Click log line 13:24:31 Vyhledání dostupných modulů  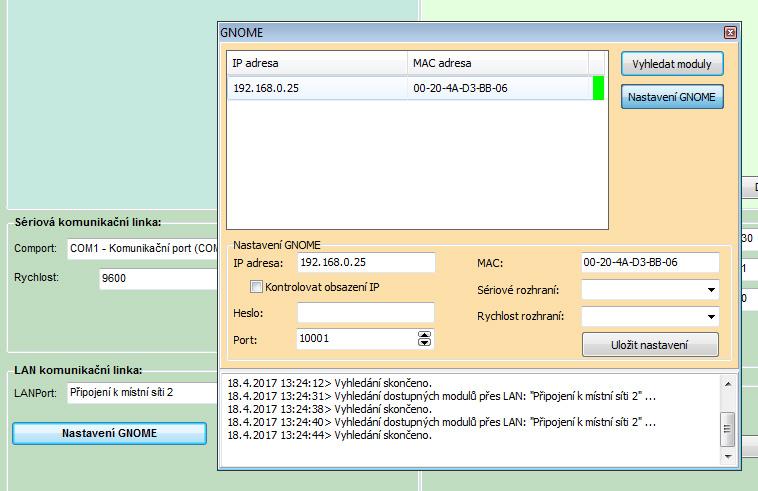click(x=441, y=396)
